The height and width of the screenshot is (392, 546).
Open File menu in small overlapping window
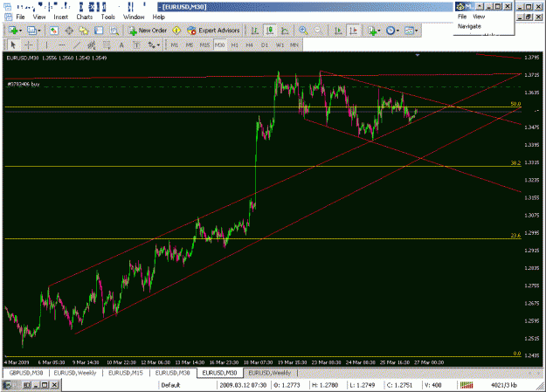point(462,17)
